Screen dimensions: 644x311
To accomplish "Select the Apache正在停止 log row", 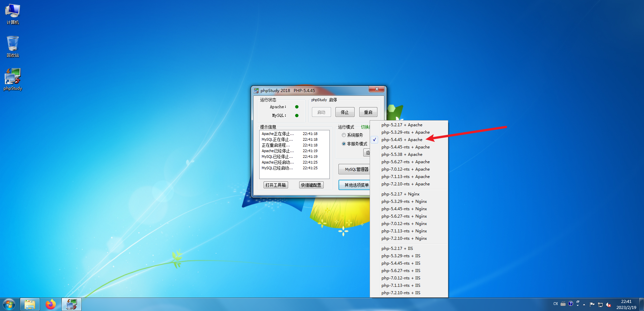I will click(294, 134).
